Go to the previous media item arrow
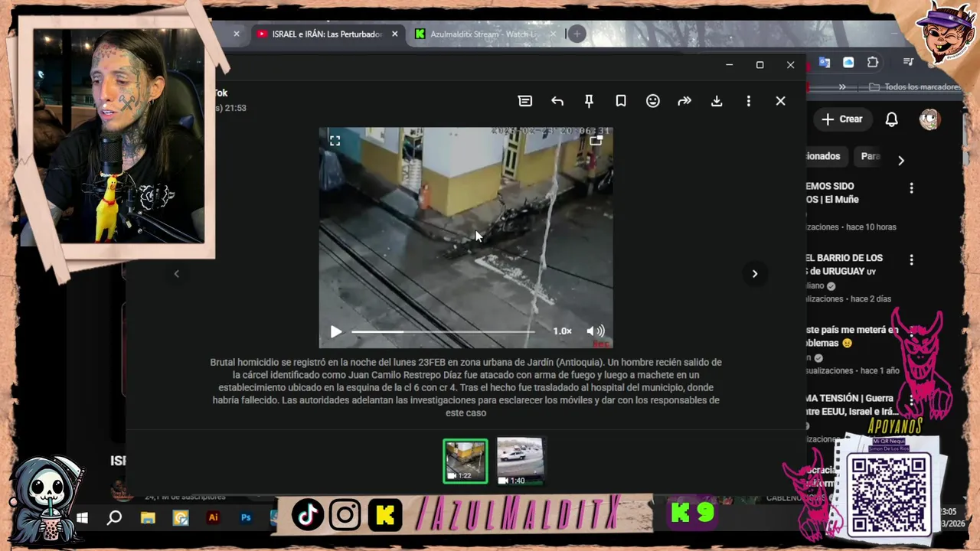 tap(176, 273)
